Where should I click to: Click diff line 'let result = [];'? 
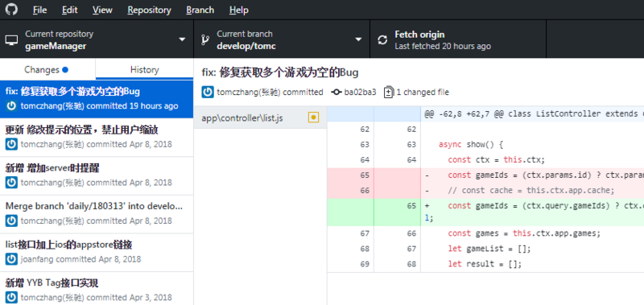coord(485,263)
